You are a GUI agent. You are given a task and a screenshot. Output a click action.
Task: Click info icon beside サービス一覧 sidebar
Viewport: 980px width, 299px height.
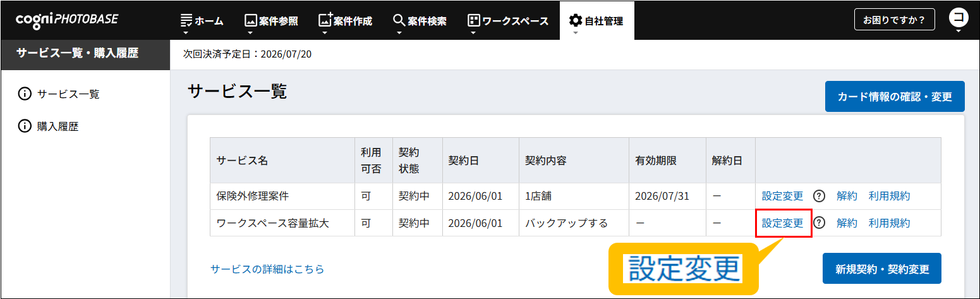pyautogui.click(x=25, y=94)
